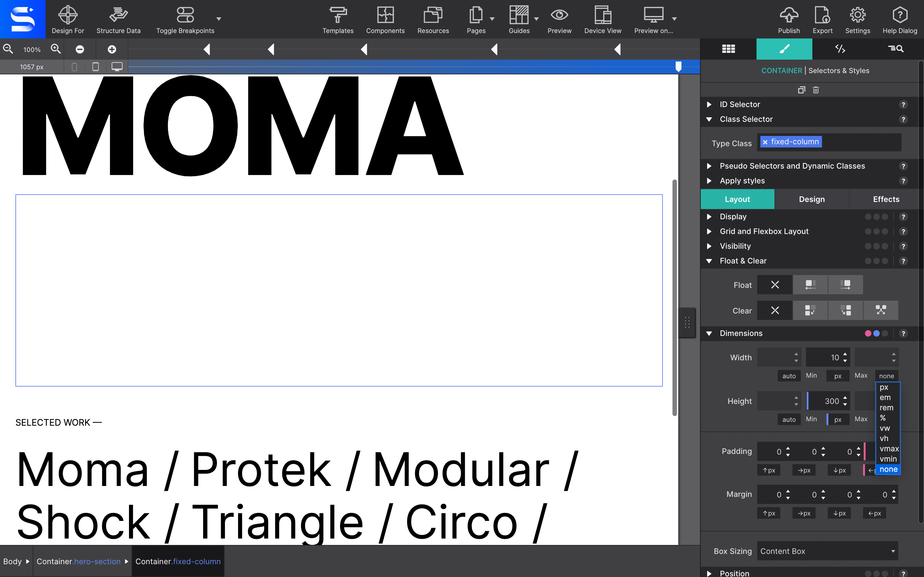The width and height of the screenshot is (924, 577).
Task: Edit the Height input field value
Action: (827, 401)
